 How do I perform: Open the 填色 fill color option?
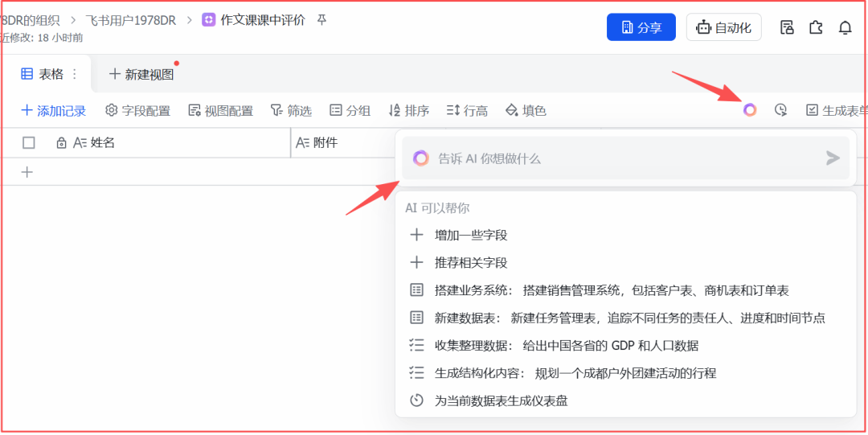point(526,111)
